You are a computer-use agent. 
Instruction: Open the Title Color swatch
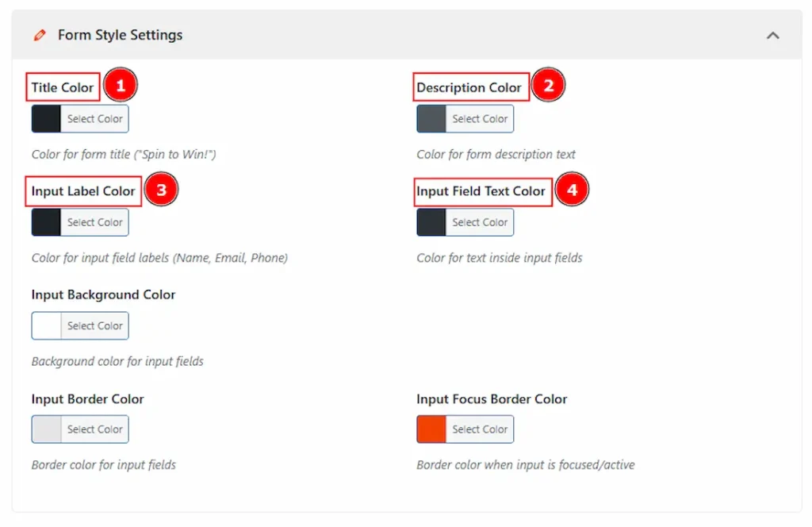[45, 118]
